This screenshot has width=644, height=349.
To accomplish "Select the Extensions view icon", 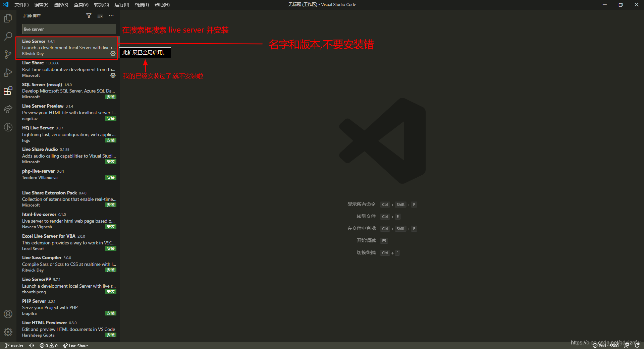I will [8, 91].
